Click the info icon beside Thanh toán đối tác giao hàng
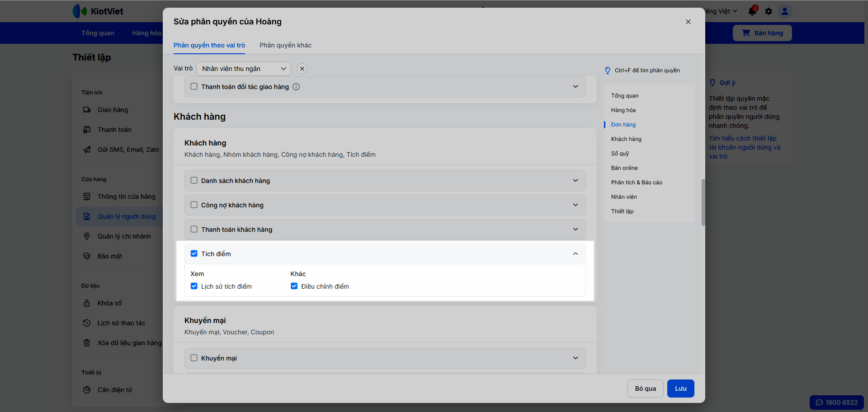This screenshot has width=868, height=412. (296, 87)
